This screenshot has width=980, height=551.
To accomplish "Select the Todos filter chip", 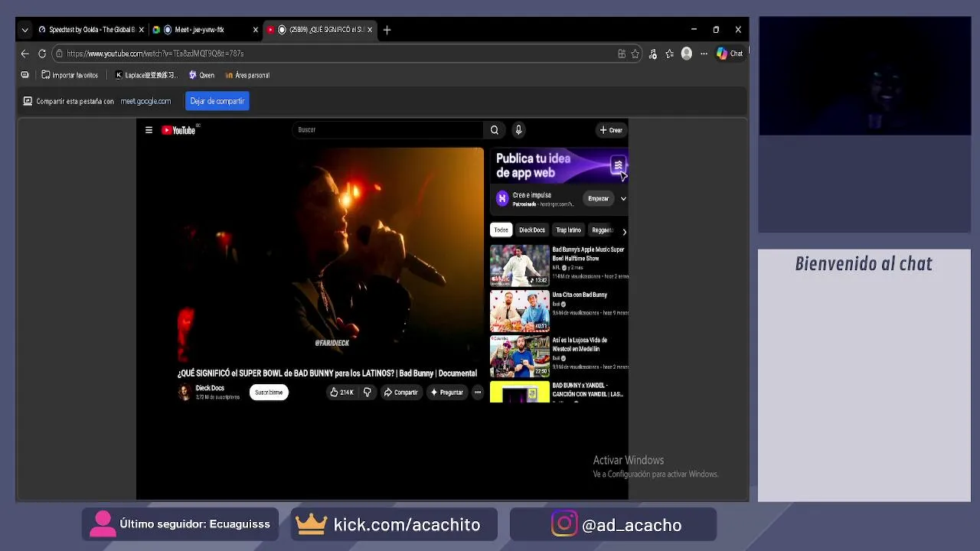I will (501, 230).
